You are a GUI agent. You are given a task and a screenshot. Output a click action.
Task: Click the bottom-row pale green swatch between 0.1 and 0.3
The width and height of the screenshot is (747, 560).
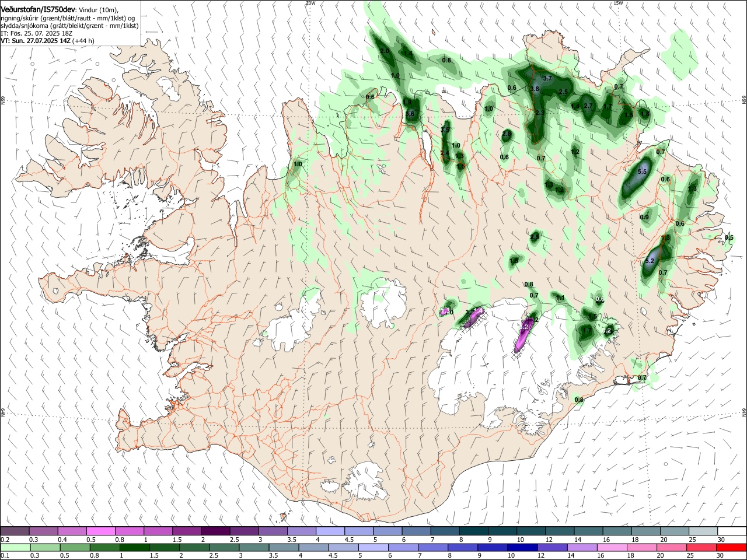tap(16, 547)
